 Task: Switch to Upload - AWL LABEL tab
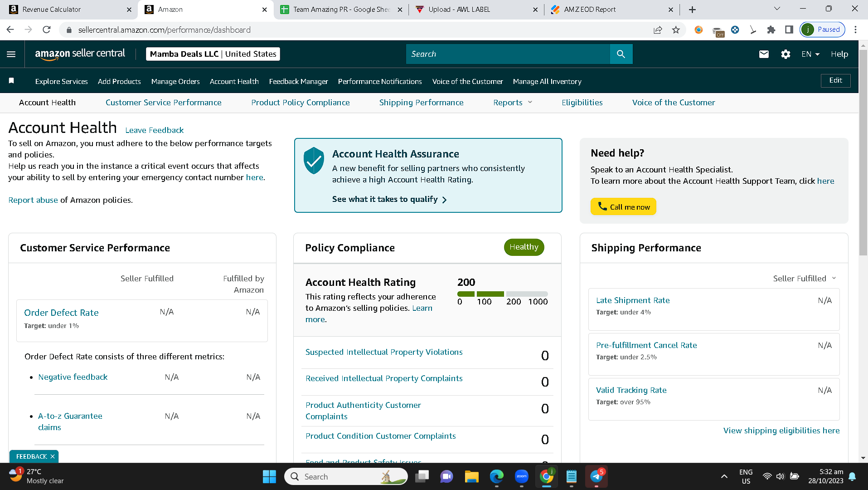pos(476,10)
